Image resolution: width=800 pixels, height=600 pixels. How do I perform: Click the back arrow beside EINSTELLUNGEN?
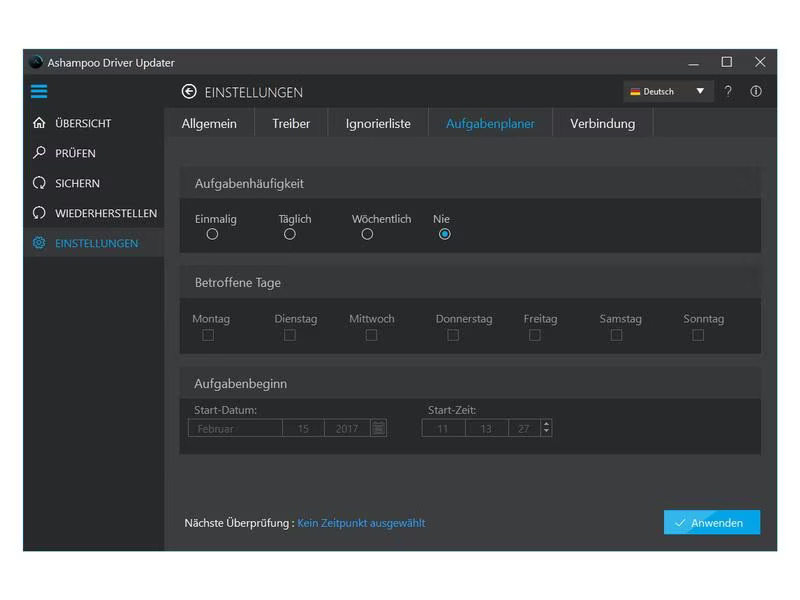point(189,91)
